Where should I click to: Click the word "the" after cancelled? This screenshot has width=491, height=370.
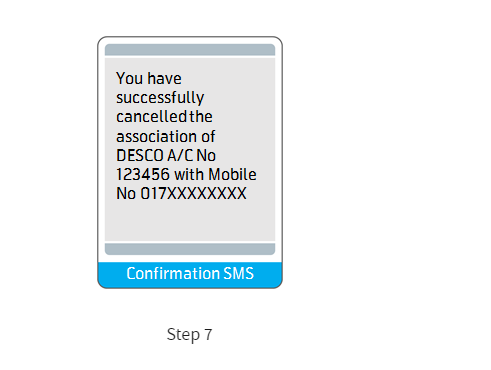(201, 117)
